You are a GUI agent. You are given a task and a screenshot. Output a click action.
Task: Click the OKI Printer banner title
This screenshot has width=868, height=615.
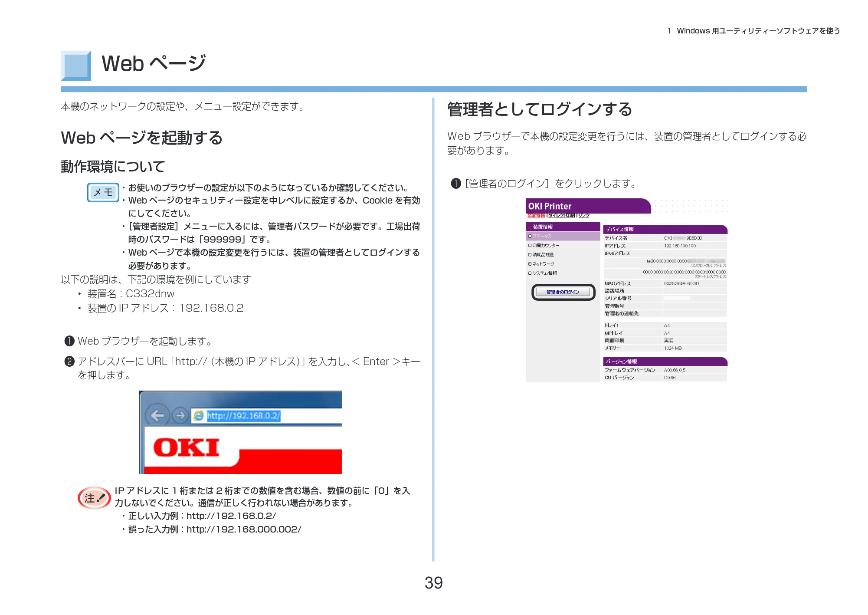click(x=550, y=206)
